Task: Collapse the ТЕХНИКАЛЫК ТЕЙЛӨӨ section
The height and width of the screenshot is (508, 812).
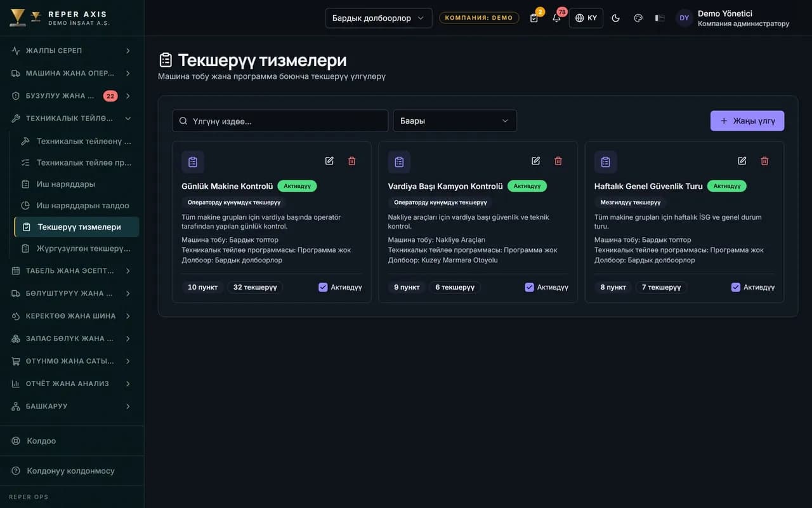Action: pos(72,118)
